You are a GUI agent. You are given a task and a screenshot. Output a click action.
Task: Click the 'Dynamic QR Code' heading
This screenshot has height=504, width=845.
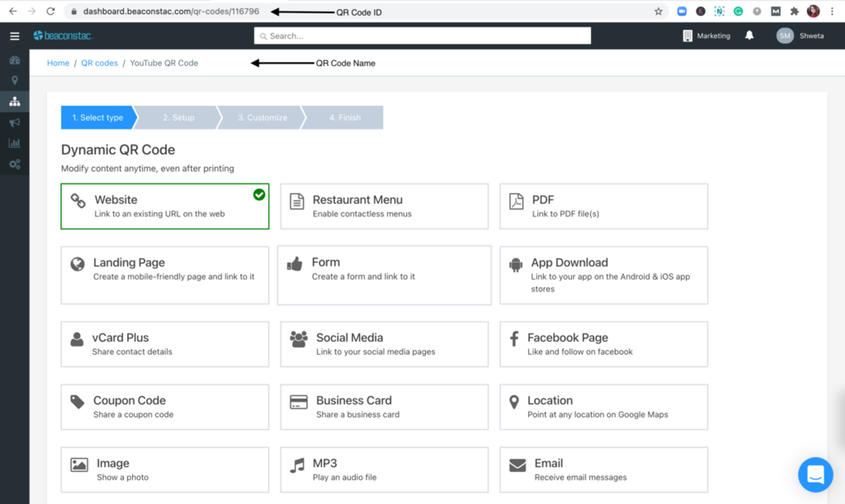[x=118, y=150]
